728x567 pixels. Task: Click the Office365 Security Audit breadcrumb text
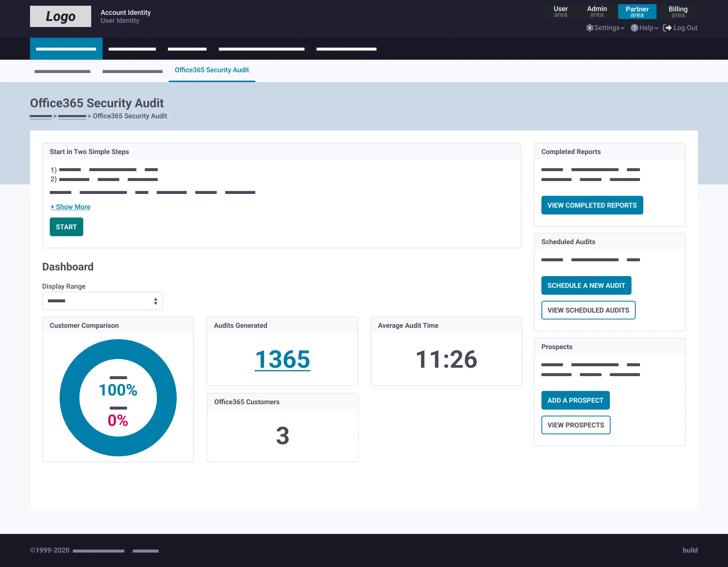(x=130, y=116)
